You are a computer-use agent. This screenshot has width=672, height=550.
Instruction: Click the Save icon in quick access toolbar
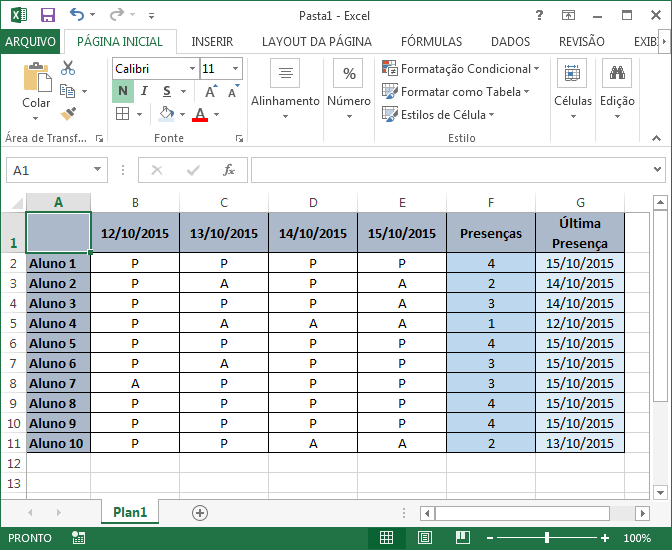click(48, 15)
